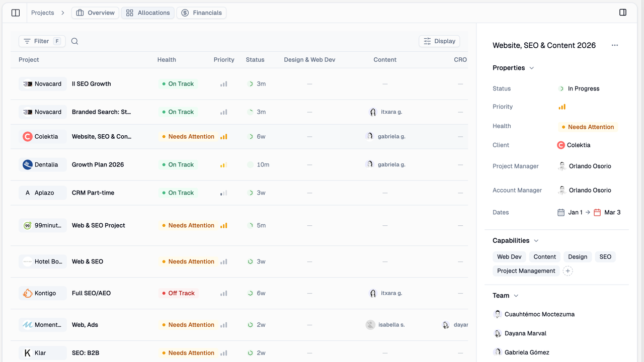
Task: Switch to the Financials tab
Action: coord(201,13)
